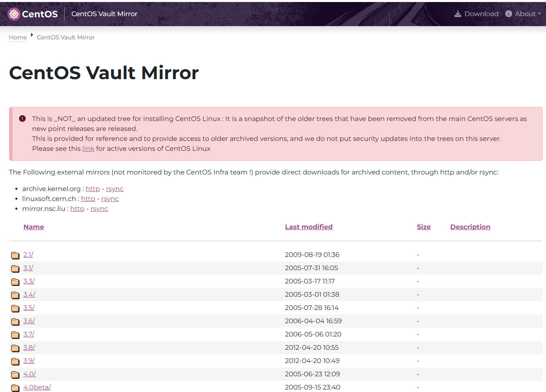
Task: Open the 2.1/ directory
Action: (x=28, y=254)
